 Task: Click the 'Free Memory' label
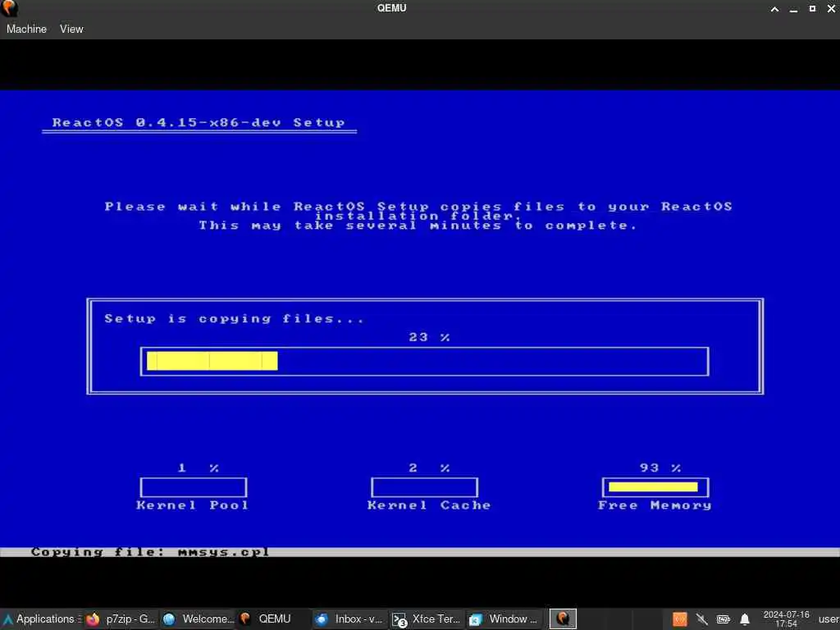pyautogui.click(x=655, y=505)
